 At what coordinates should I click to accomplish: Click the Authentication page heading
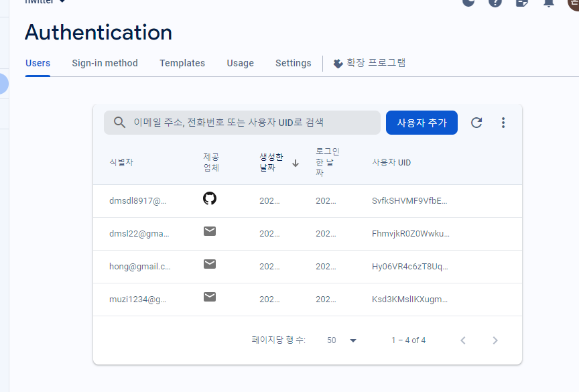click(99, 32)
